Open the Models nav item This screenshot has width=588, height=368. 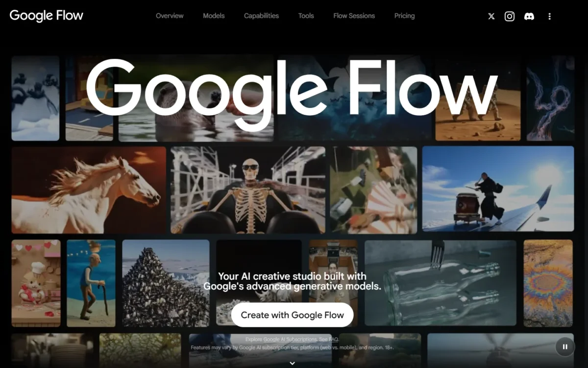tap(214, 16)
